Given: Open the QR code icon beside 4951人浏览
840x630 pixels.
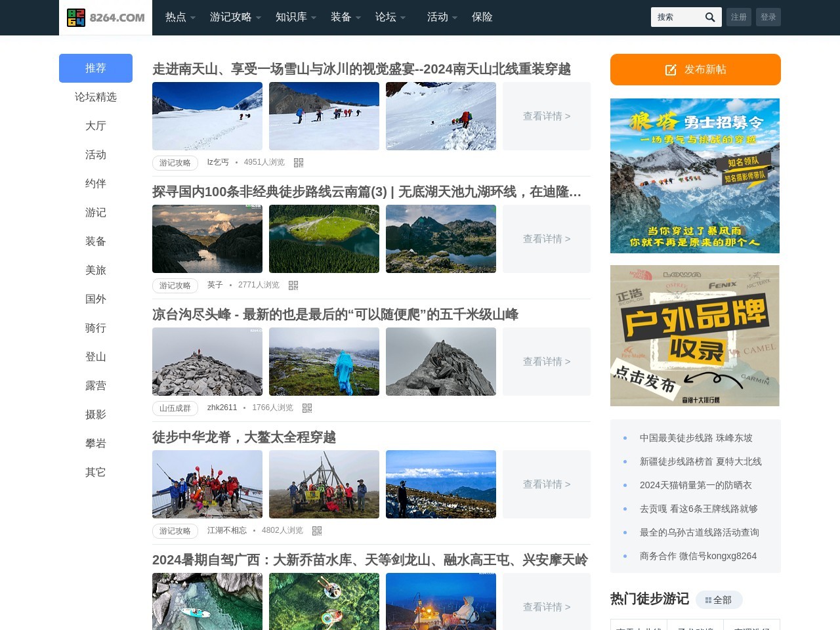Looking at the screenshot, I should click(299, 162).
